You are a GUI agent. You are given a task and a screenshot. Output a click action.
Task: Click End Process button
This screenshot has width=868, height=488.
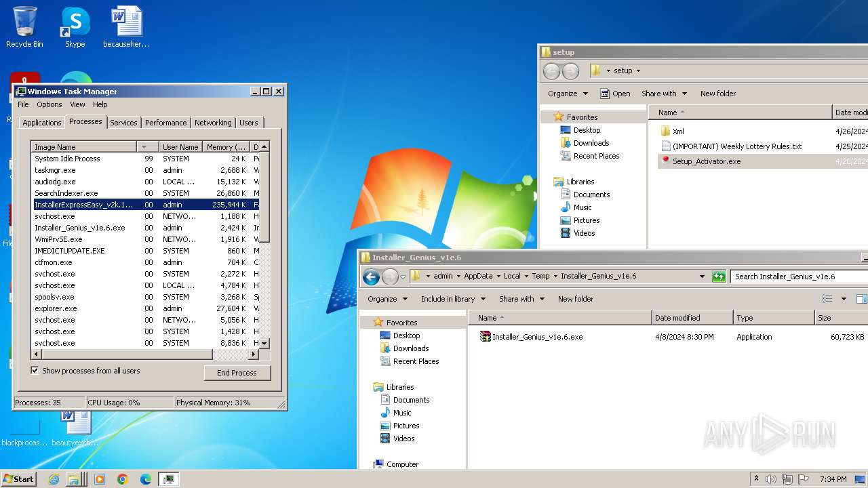click(x=237, y=373)
